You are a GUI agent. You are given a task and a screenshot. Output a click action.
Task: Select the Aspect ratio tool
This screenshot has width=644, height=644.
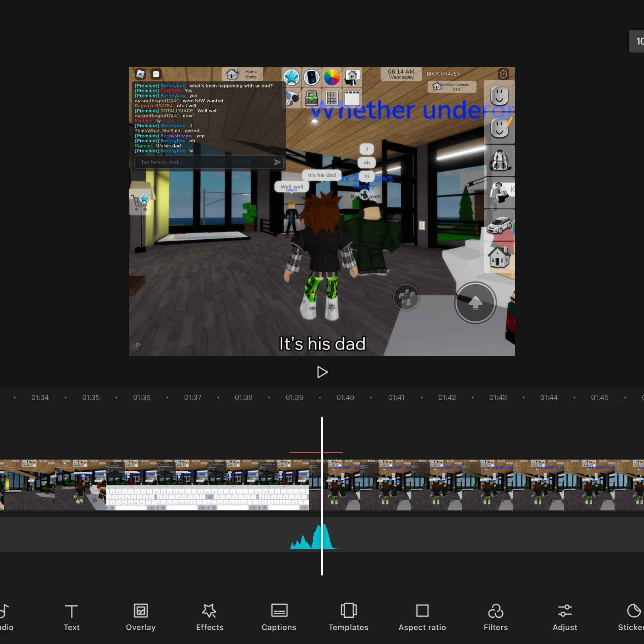[x=422, y=617]
